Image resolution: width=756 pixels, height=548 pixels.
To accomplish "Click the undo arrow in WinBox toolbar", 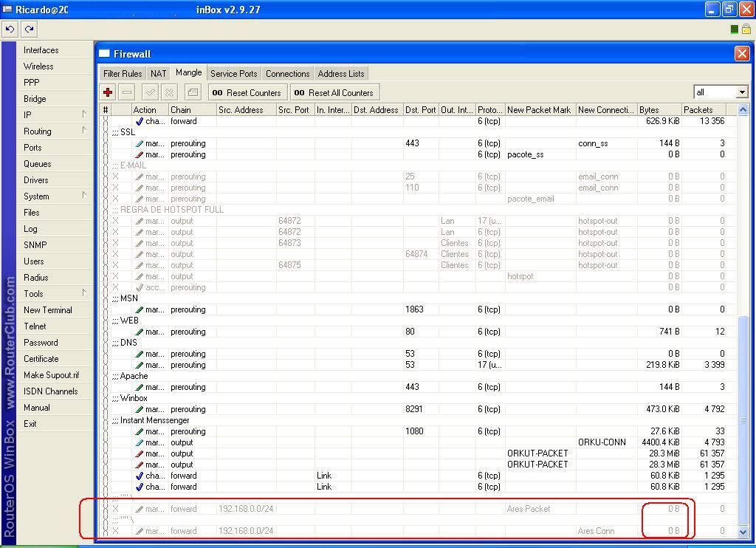I will tap(10, 29).
